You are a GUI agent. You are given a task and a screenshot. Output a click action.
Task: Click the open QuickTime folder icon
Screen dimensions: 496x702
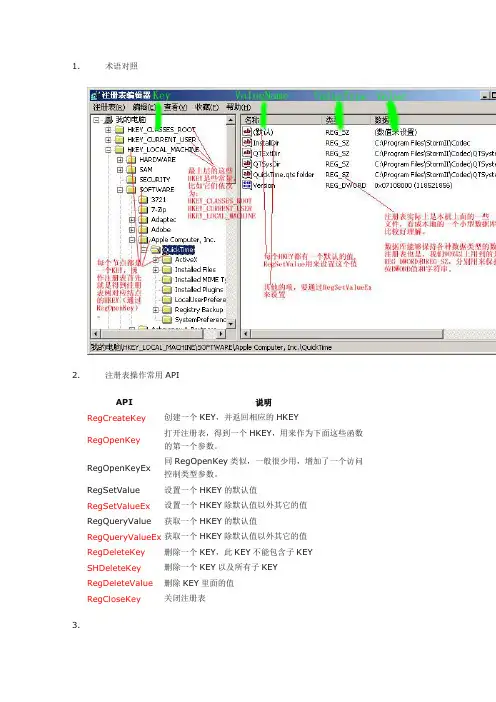155,249
